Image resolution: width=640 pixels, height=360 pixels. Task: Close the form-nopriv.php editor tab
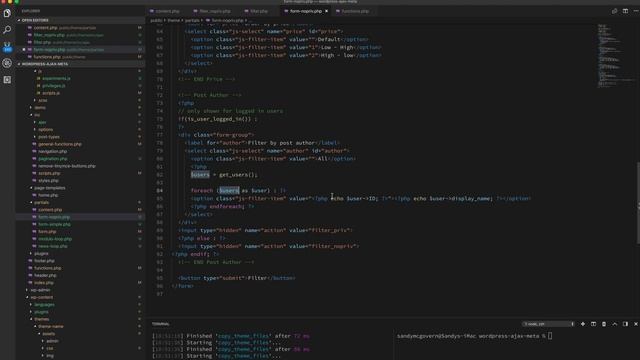click(327, 11)
